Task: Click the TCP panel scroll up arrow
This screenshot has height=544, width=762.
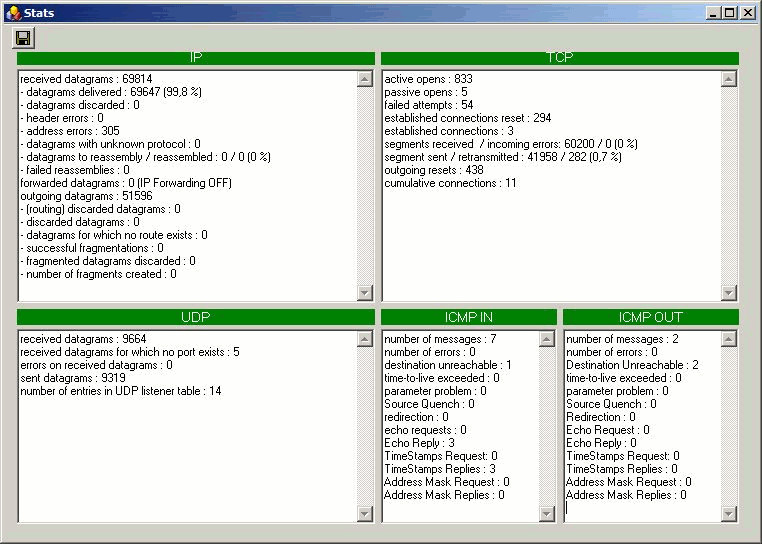Action: [x=728, y=79]
